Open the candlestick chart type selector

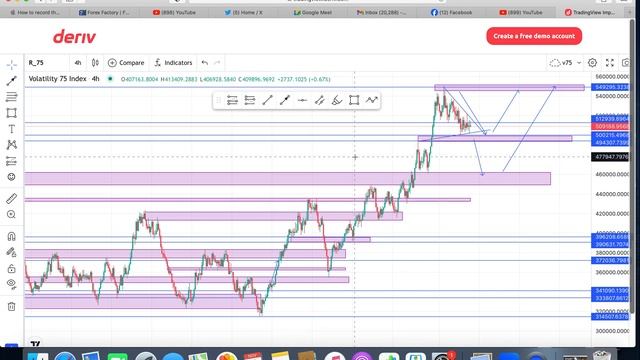[x=95, y=63]
